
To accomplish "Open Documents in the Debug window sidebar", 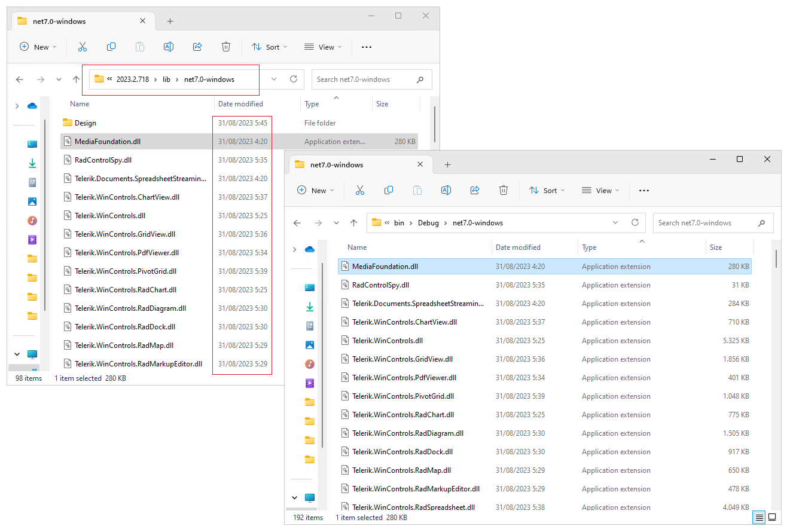I will [x=310, y=326].
